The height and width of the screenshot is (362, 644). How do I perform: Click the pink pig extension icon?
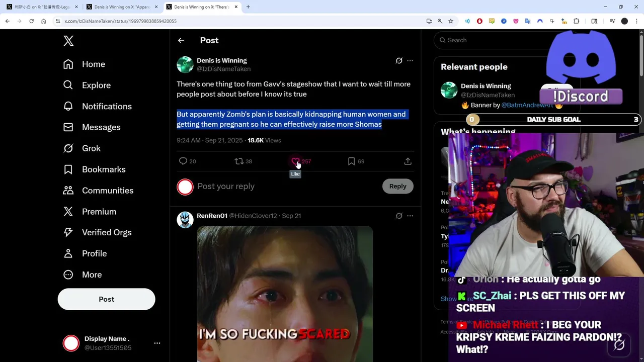(516, 21)
